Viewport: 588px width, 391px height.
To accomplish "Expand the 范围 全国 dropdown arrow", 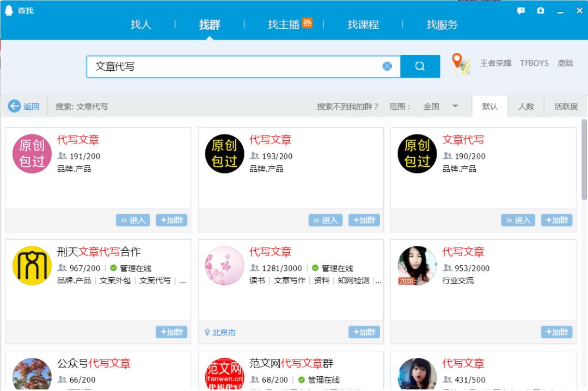I will point(455,106).
